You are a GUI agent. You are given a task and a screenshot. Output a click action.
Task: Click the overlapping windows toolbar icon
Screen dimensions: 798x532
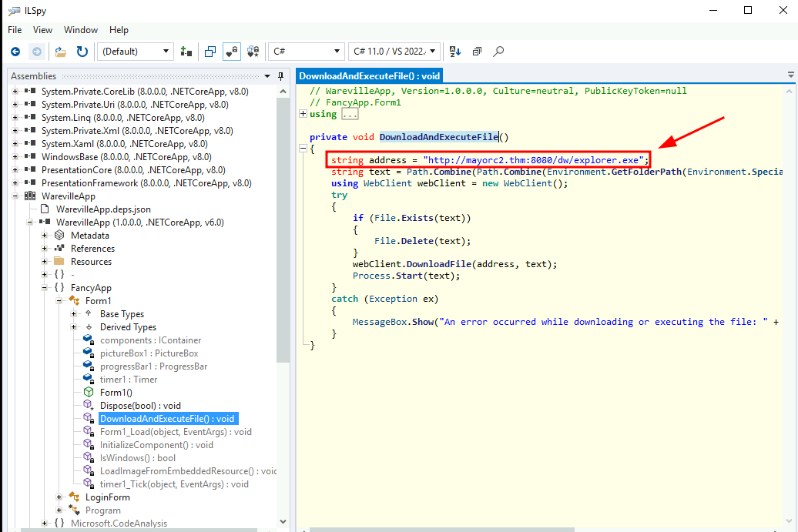pos(210,52)
